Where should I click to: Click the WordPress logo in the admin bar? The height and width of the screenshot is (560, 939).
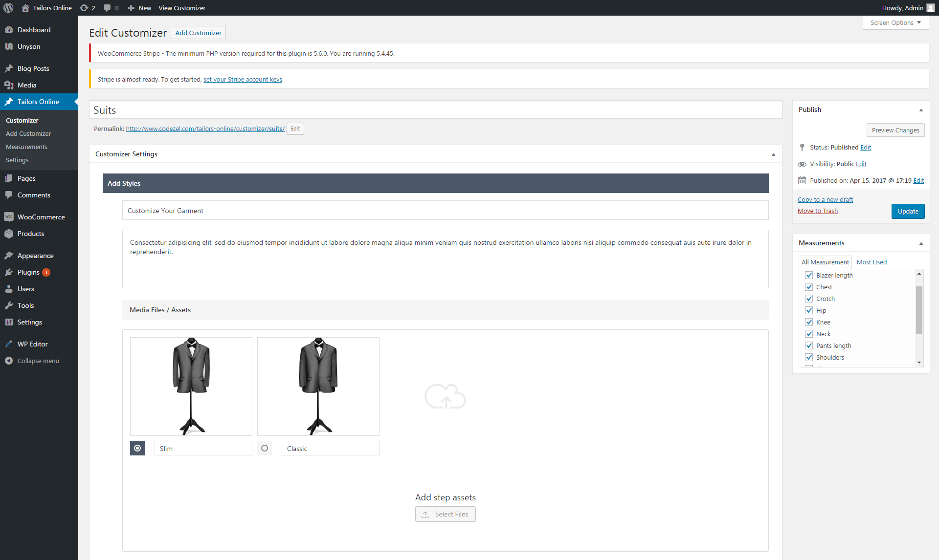point(8,8)
